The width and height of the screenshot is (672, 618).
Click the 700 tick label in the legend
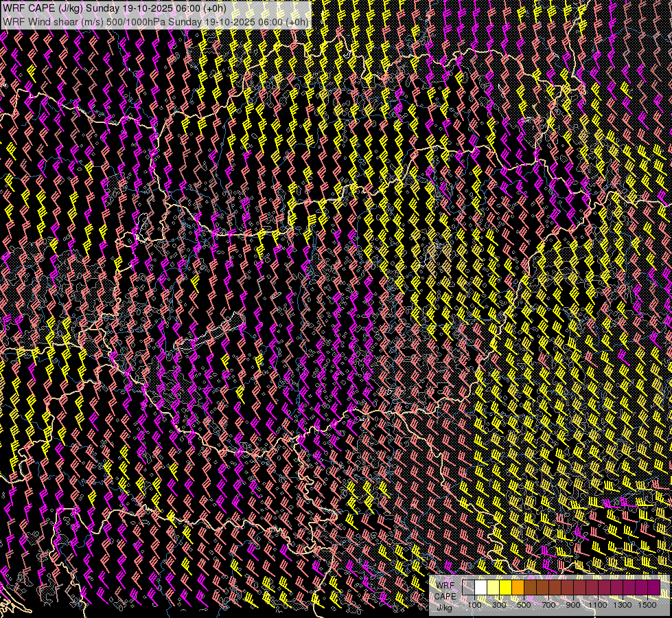pyautogui.click(x=548, y=605)
